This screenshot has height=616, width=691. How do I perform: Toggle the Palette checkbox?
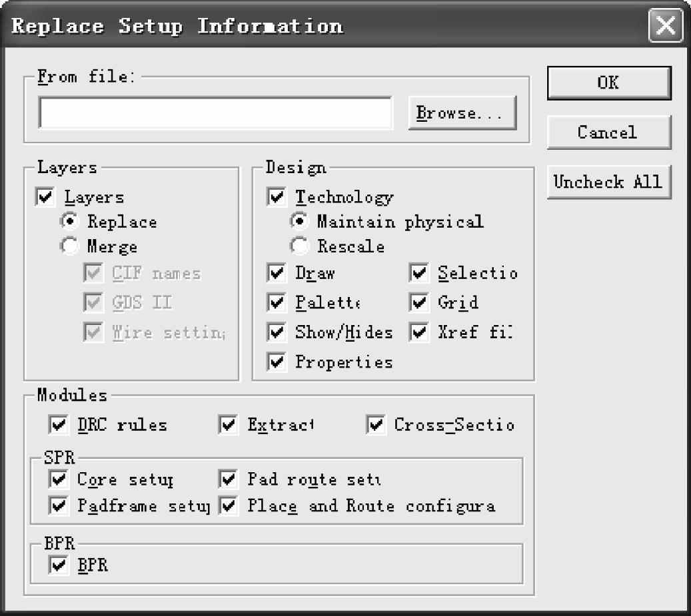pos(276,303)
